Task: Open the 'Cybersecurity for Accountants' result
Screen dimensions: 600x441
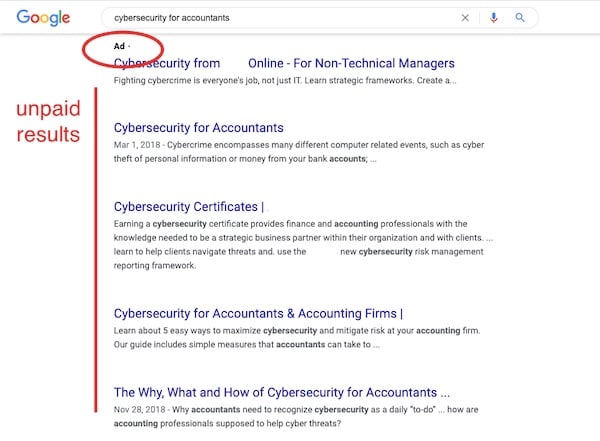Action: [198, 128]
